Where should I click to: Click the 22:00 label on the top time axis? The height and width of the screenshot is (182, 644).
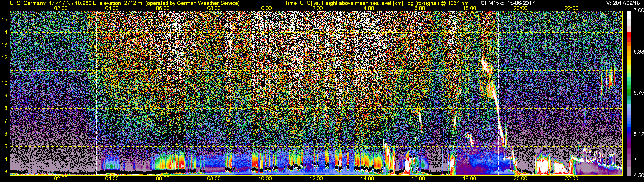pyautogui.click(x=571, y=8)
